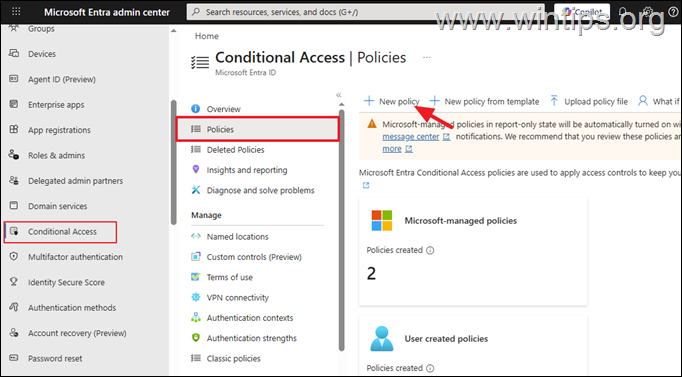Open Enterprise apps in sidebar

coord(56,105)
